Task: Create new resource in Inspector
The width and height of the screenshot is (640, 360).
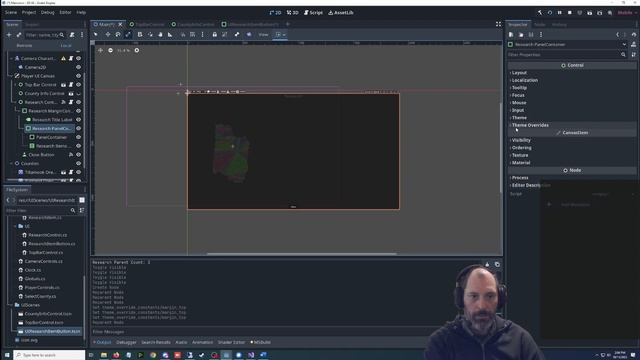Action: (x=511, y=35)
